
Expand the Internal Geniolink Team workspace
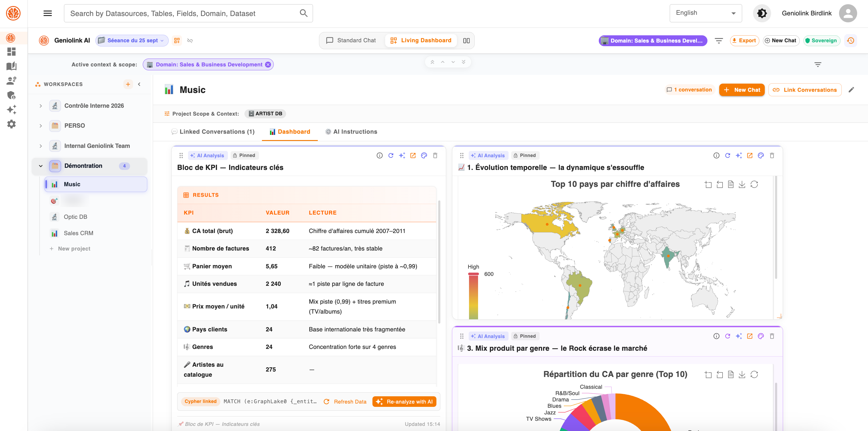pyautogui.click(x=41, y=146)
